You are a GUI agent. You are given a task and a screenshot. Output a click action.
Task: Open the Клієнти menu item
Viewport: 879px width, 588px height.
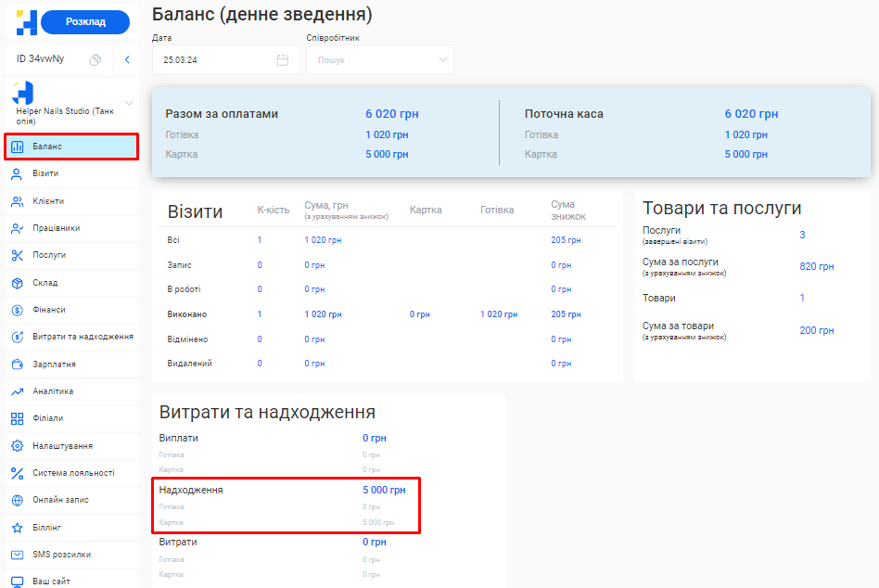[48, 201]
